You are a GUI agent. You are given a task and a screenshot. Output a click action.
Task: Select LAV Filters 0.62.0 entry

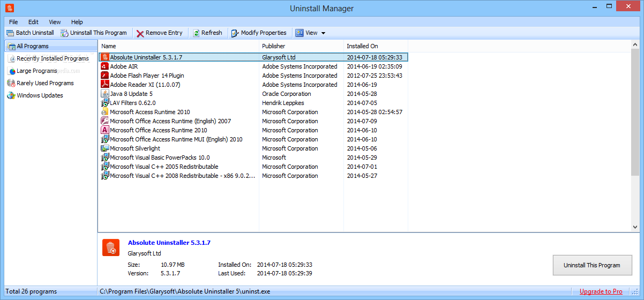pyautogui.click(x=133, y=103)
